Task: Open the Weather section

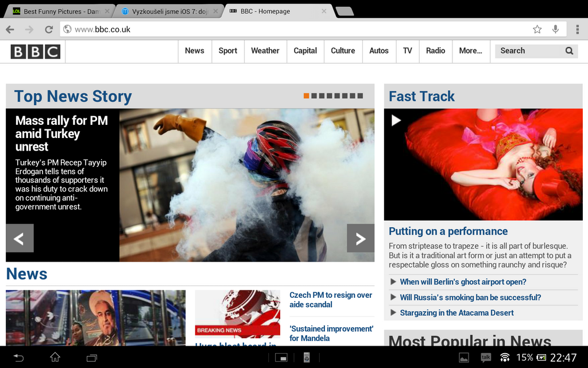Action: (265, 51)
